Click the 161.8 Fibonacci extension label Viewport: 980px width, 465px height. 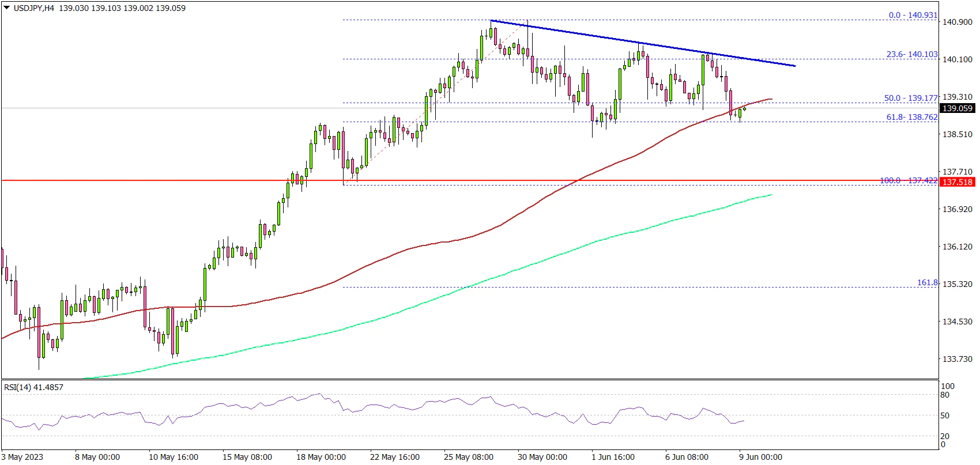pos(927,283)
